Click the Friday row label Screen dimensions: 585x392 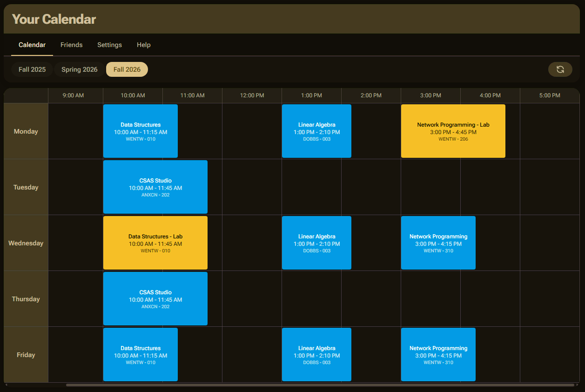26,355
